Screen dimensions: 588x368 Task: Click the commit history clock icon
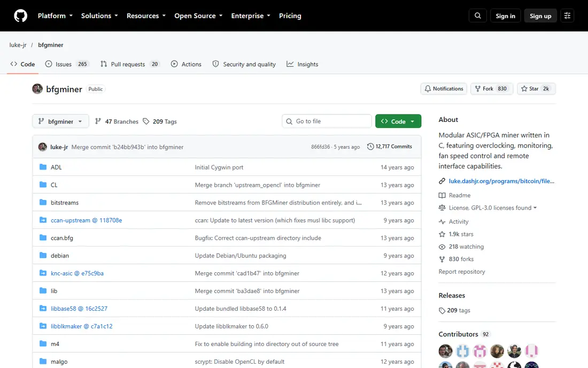370,147
